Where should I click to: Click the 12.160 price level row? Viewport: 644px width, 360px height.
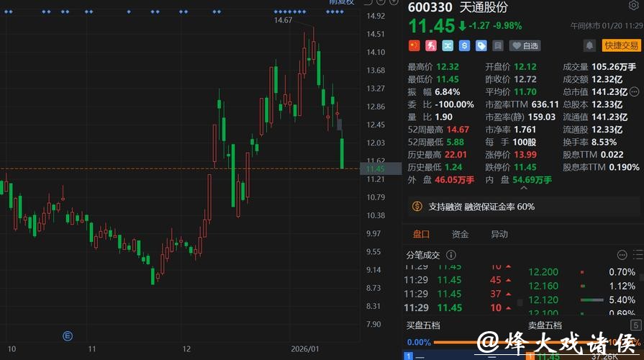pyautogui.click(x=581, y=286)
